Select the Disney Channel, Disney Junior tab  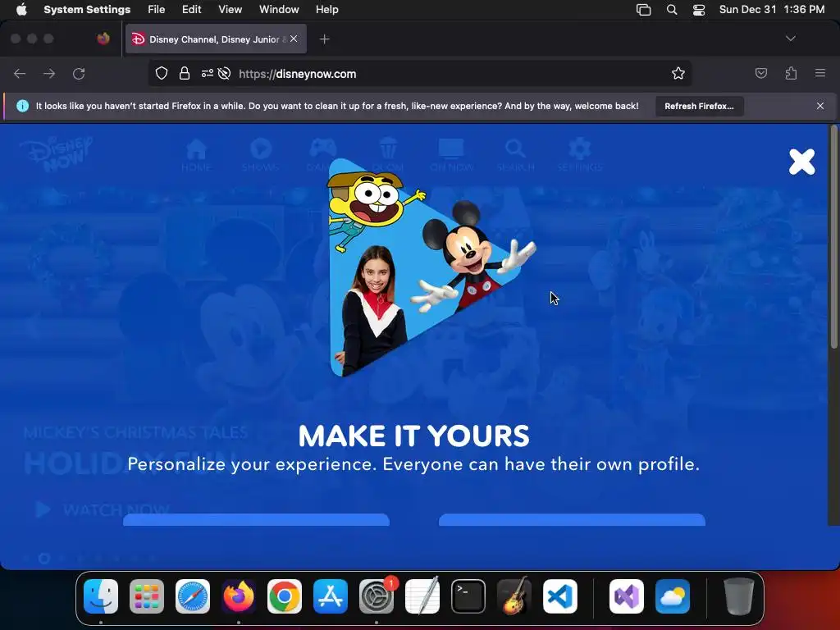coord(216,39)
